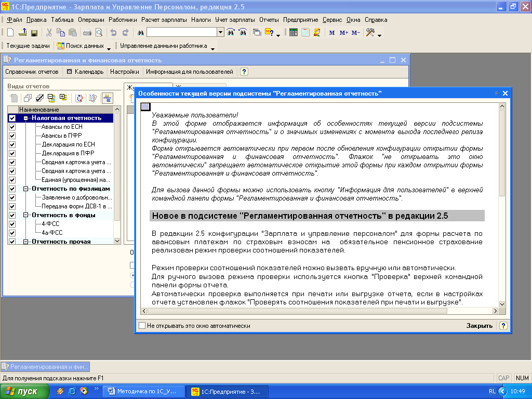The width and height of the screenshot is (532, 399).
Task: Click the refresh list icon in reports panel
Action: [x=79, y=98]
